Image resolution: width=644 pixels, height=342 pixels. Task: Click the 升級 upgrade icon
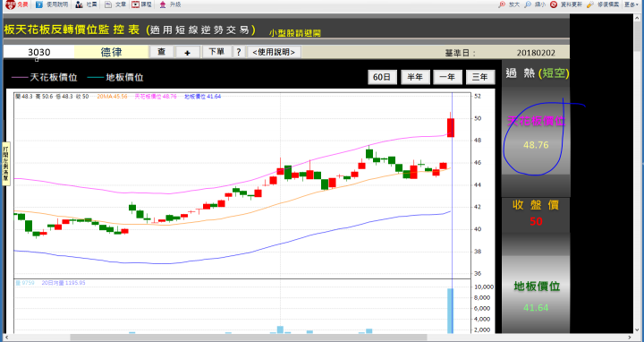point(163,4)
